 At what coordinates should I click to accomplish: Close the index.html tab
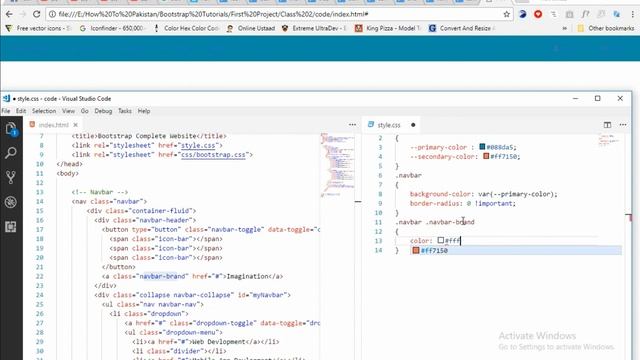[76, 125]
